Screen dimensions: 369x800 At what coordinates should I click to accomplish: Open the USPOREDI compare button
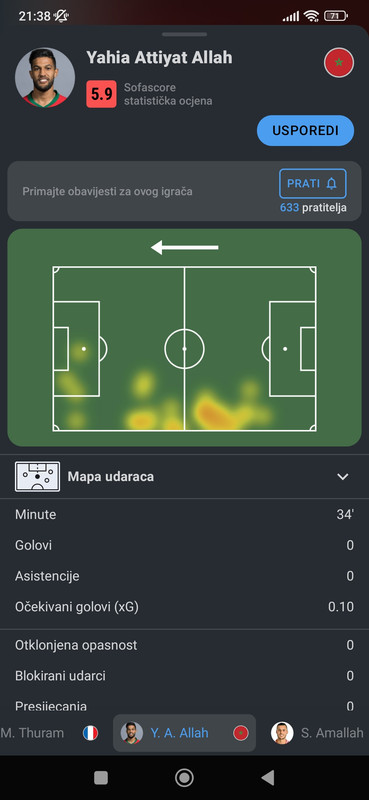(x=305, y=130)
